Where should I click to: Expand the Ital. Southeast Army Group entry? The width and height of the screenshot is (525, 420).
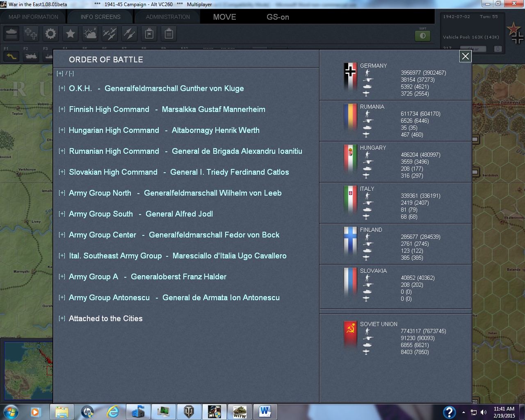pos(62,256)
